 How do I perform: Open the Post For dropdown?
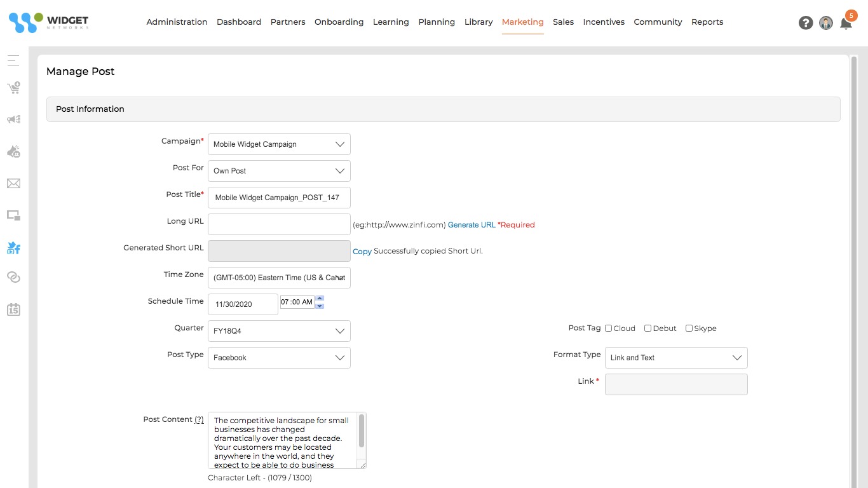(x=279, y=171)
